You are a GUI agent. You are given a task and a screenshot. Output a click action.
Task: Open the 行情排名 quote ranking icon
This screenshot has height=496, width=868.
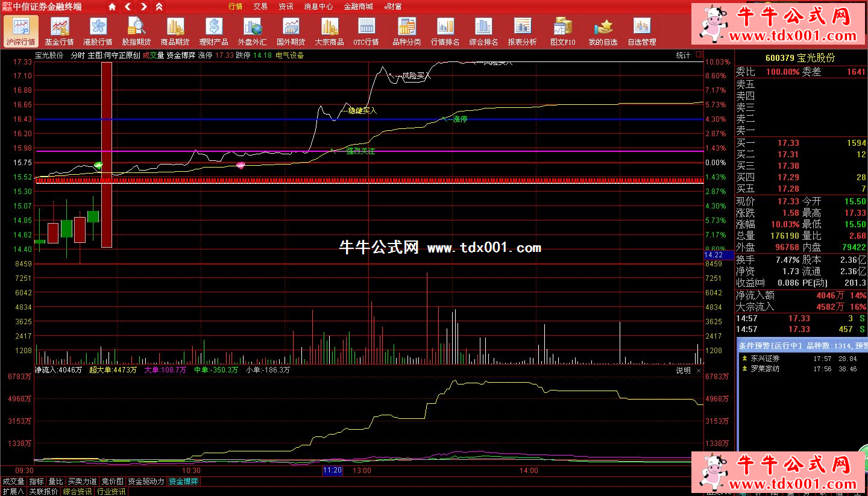[x=445, y=31]
